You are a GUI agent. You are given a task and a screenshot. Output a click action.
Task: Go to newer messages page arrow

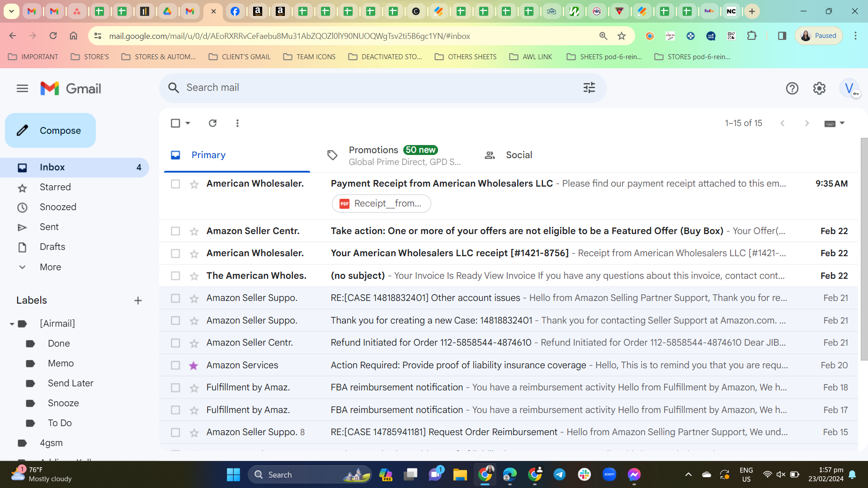tap(783, 123)
